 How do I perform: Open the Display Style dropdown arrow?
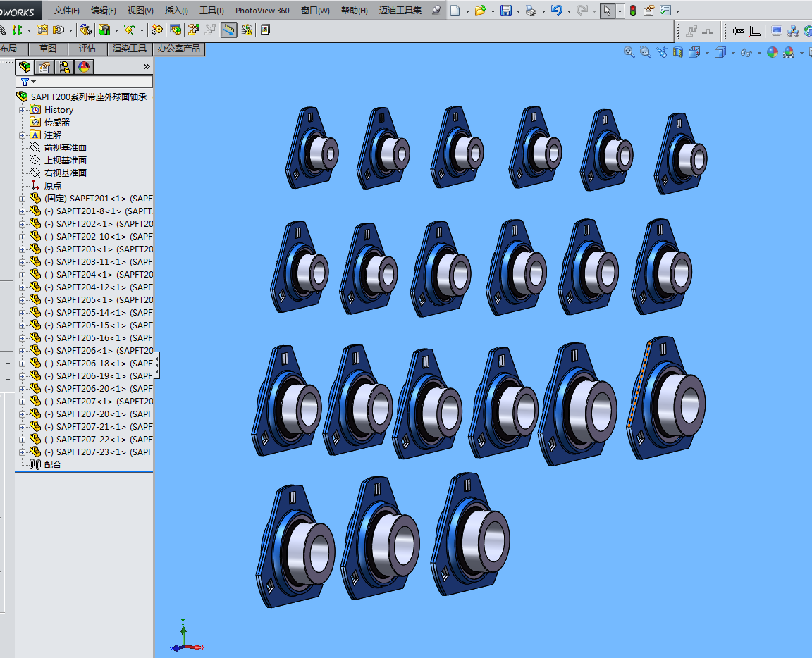pyautogui.click(x=733, y=53)
